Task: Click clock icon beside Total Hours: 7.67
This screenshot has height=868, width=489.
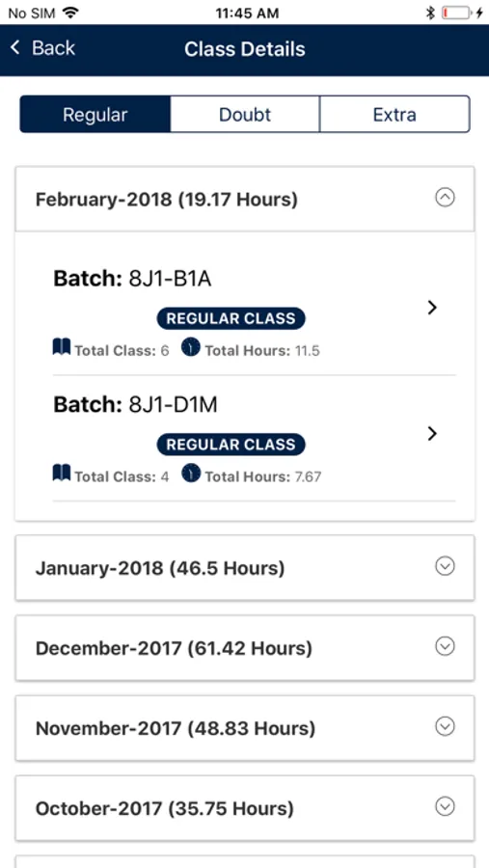Action: click(x=191, y=474)
